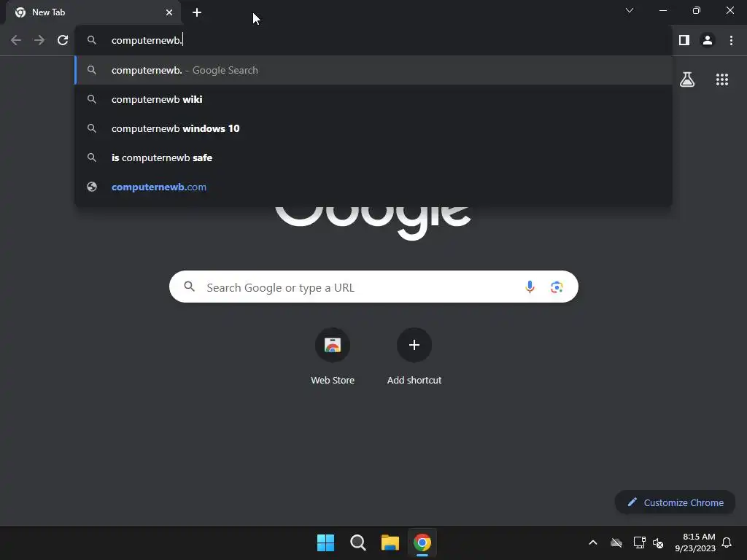This screenshot has width=747, height=560.
Task: Open the clock showing 8:15 AM
Action: coord(695,542)
